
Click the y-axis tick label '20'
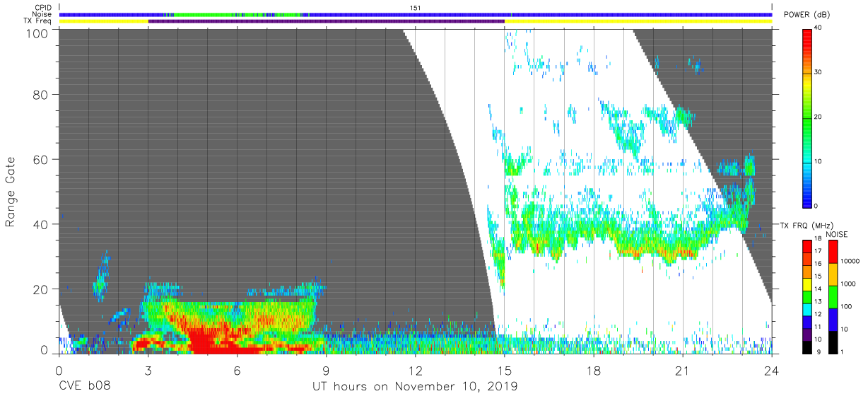click(42, 289)
